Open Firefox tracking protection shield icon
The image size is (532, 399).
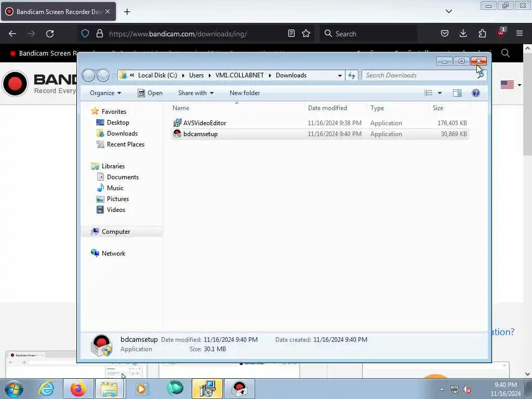tap(85, 34)
